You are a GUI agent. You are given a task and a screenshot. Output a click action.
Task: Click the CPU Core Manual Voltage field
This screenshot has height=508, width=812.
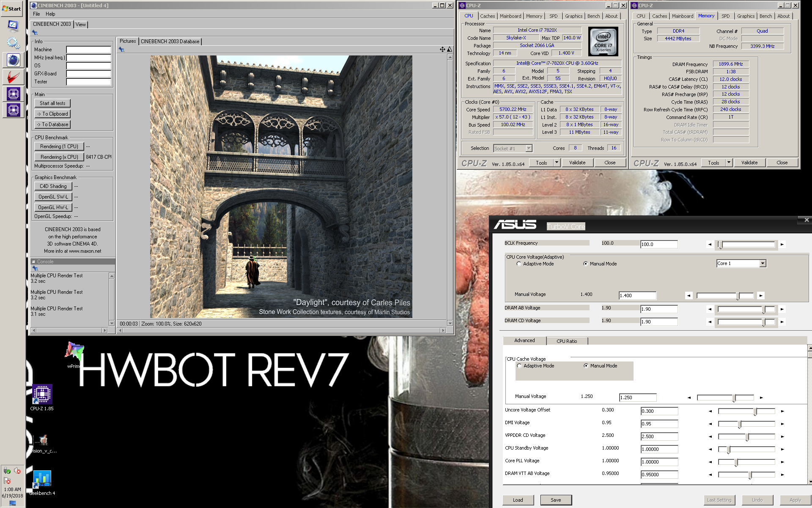tap(637, 295)
